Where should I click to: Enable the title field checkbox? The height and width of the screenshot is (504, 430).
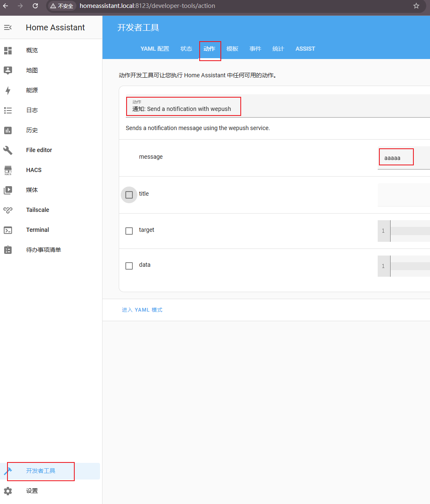(x=129, y=194)
